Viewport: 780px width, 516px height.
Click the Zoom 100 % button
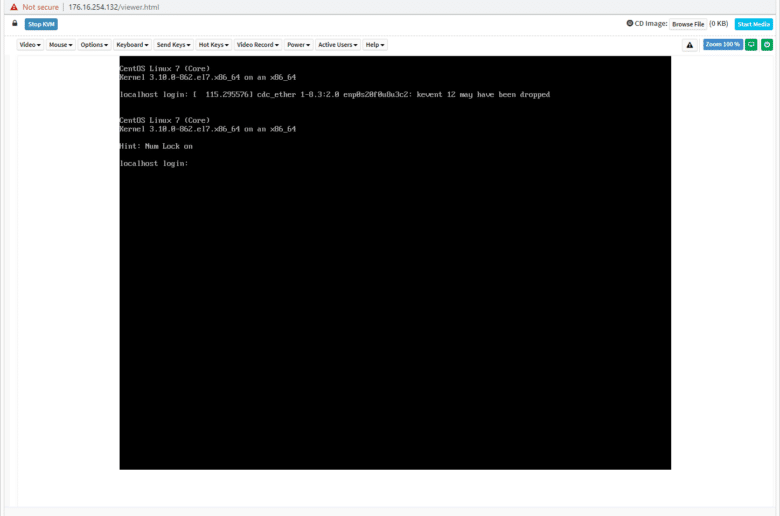coord(723,45)
